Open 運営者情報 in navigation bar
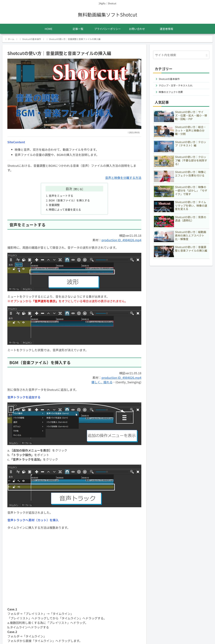This screenshot has height=644, width=215. pyautogui.click(x=166, y=29)
